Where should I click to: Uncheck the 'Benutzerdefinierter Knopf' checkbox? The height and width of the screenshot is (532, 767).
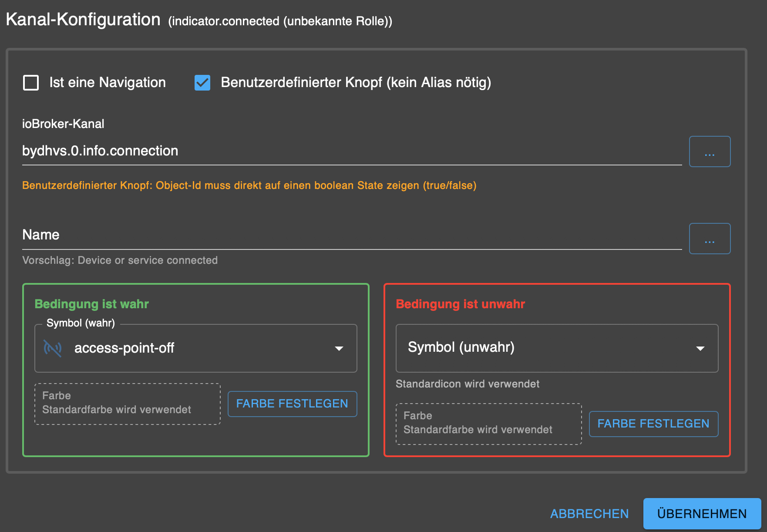coord(202,83)
